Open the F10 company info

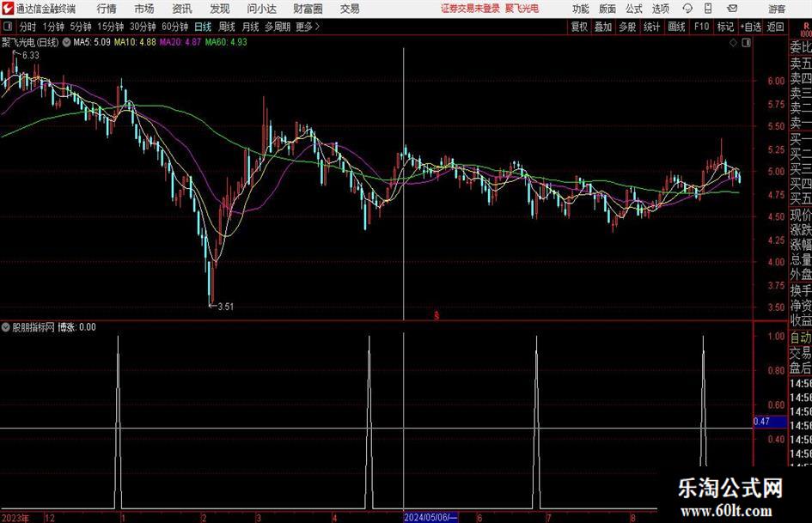click(701, 27)
